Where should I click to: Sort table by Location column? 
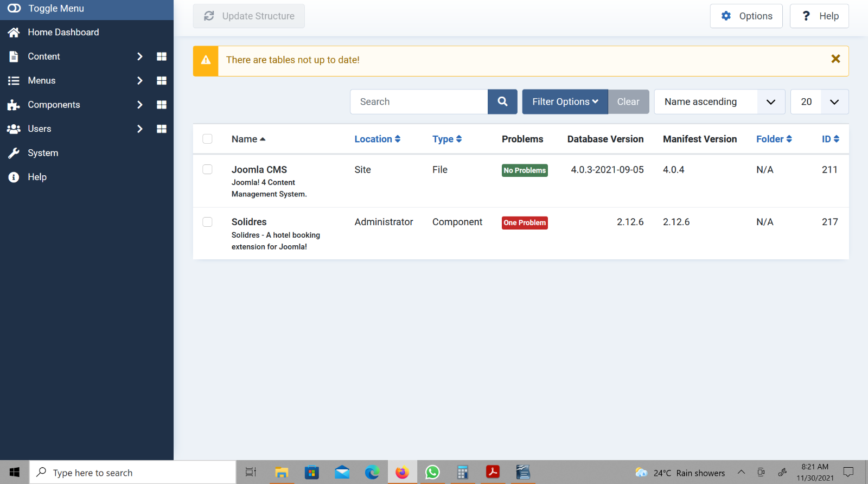tap(377, 139)
